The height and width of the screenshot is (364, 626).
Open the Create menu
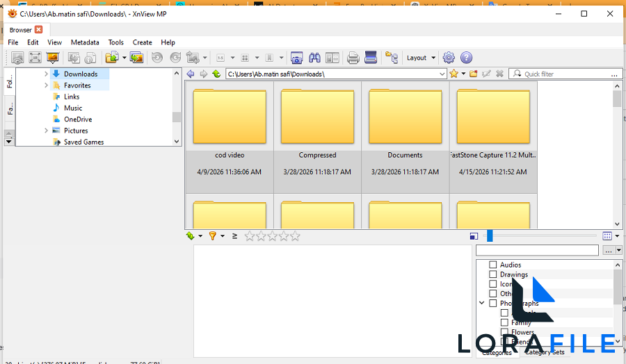click(142, 42)
